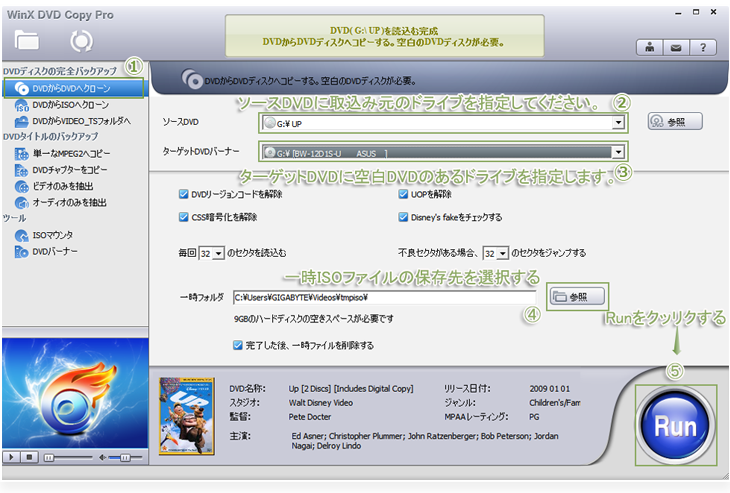730x493 pixels.
Task: Adjust the preview volume slider
Action: pyautogui.click(x=125, y=458)
